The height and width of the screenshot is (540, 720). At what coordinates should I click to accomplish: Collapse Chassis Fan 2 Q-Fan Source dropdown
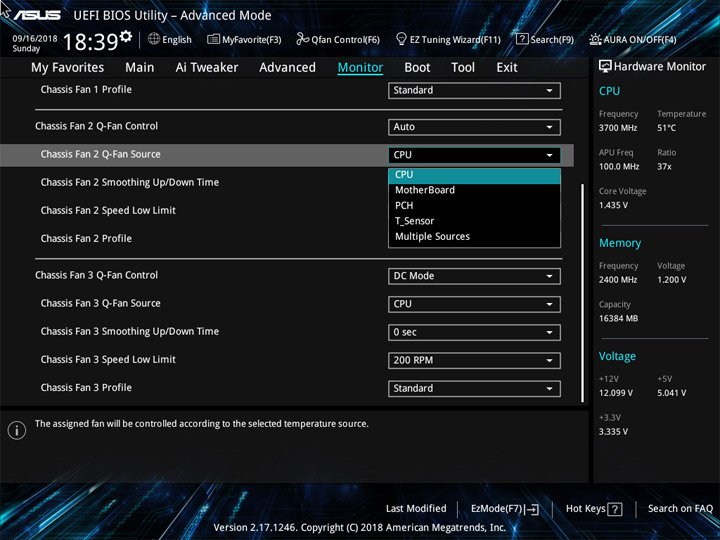tap(474, 155)
